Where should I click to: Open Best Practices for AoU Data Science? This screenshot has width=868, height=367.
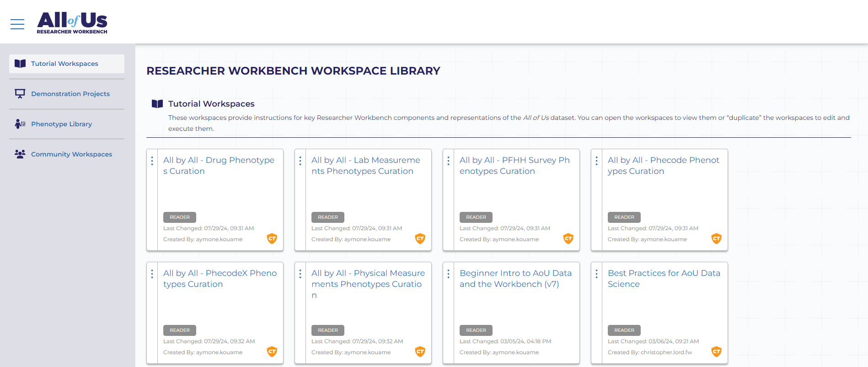coord(664,279)
